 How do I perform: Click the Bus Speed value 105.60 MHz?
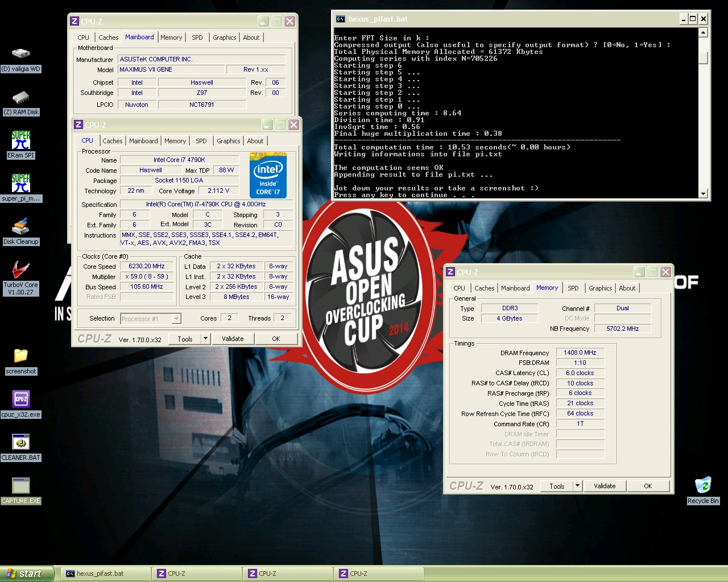[147, 286]
